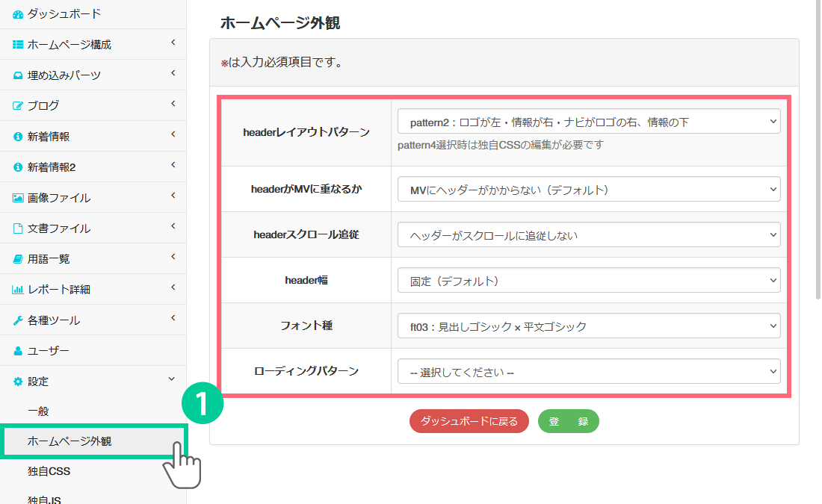Viewport: 822px width, 504px height.
Task: Click the list icon beside ホームページ構成
Action: click(18, 45)
